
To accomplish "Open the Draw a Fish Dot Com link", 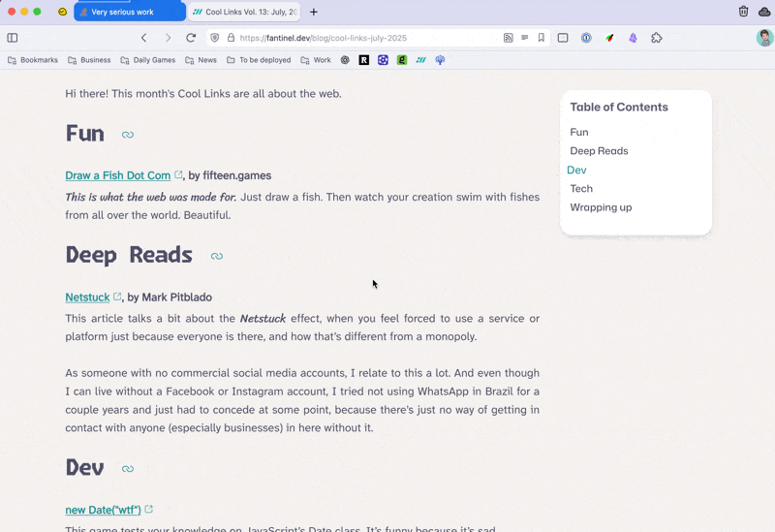I will click(117, 175).
